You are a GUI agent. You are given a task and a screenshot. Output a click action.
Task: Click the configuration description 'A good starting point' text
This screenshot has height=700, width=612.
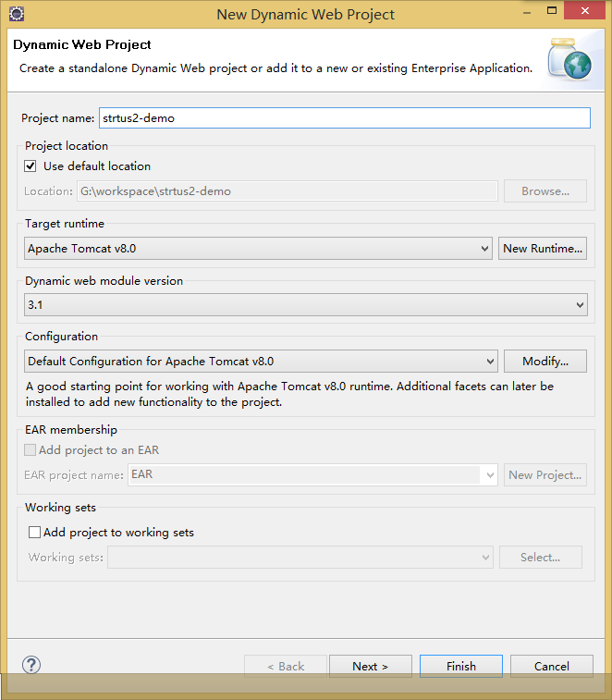pos(289,394)
